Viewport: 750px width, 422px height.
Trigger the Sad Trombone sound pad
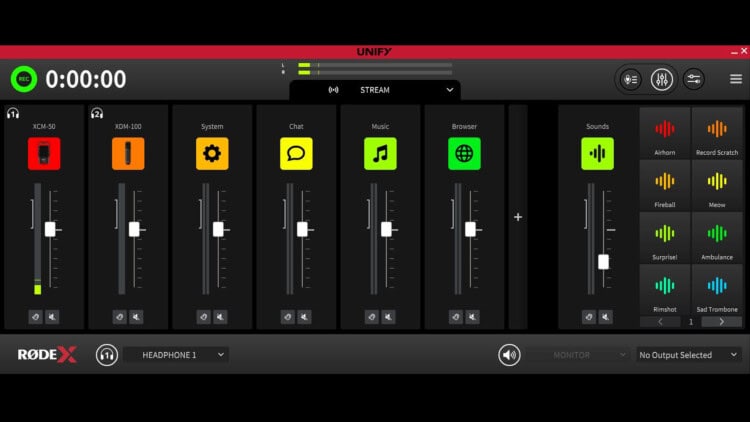[717, 290]
